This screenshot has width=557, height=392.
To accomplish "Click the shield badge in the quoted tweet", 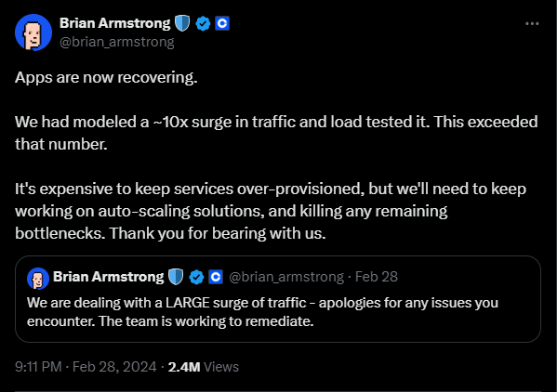I will pos(176,277).
